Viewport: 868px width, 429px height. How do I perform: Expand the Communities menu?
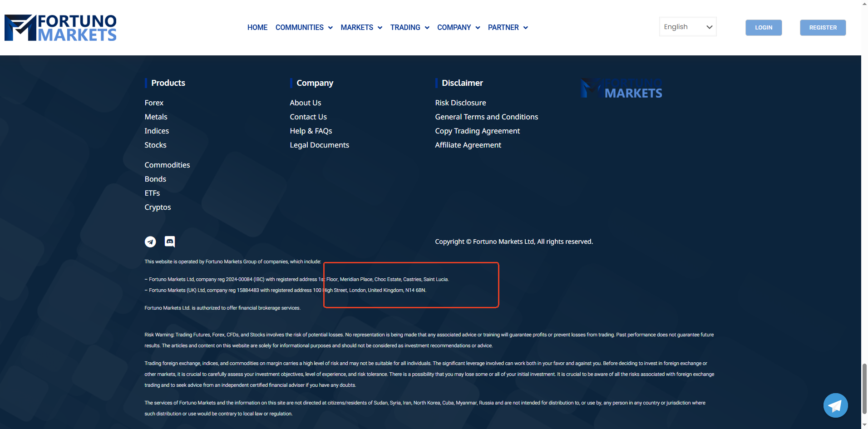304,28
